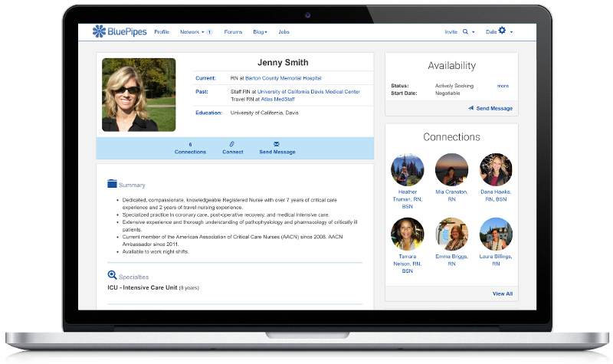Click Laura Billings, RN name link

496,260
